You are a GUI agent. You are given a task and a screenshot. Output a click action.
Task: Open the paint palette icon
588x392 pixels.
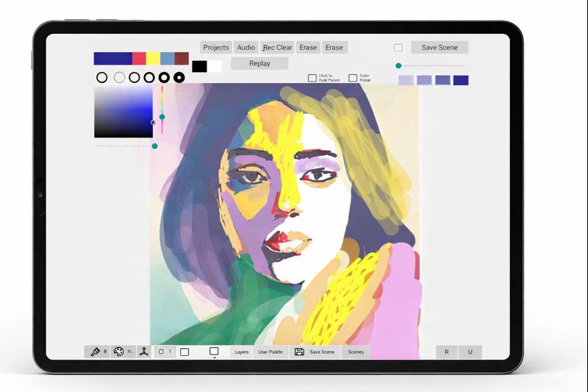119,352
